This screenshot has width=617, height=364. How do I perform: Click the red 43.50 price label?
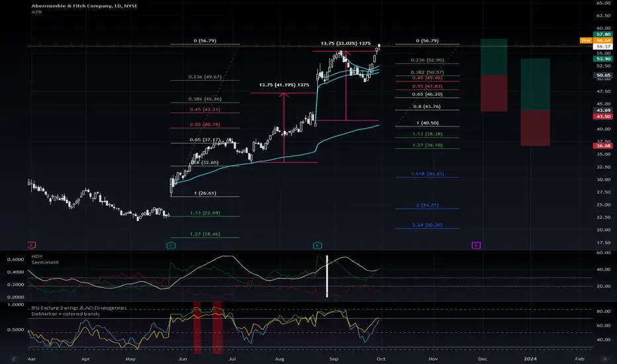tap(603, 116)
